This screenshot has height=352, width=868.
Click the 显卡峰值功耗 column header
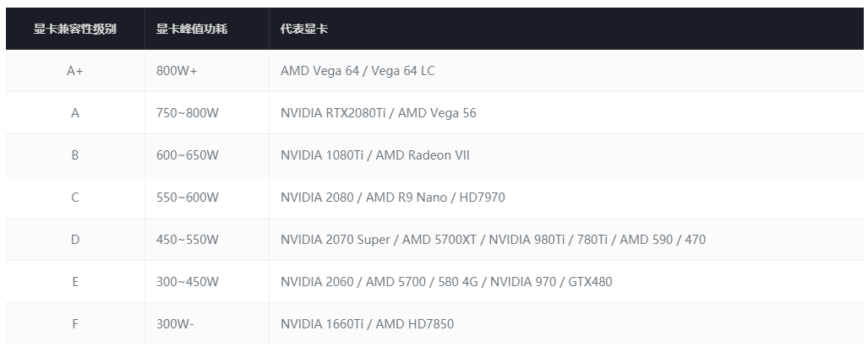point(192,29)
